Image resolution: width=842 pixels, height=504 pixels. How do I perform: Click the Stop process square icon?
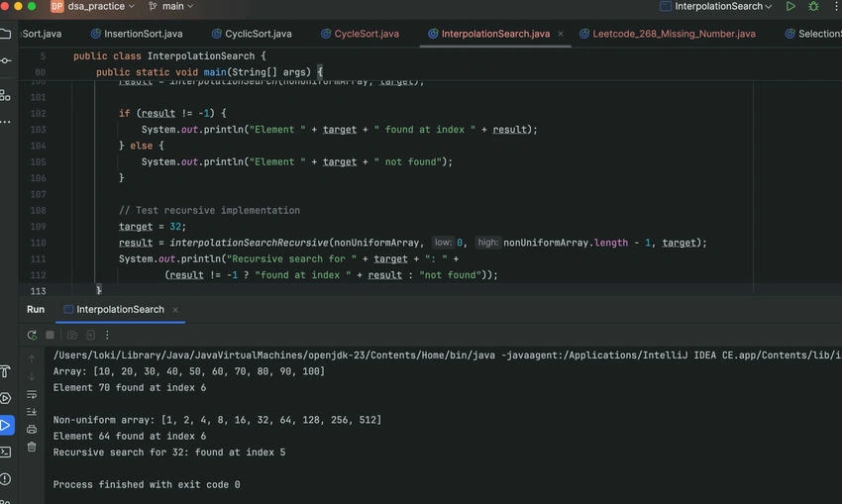[50, 335]
